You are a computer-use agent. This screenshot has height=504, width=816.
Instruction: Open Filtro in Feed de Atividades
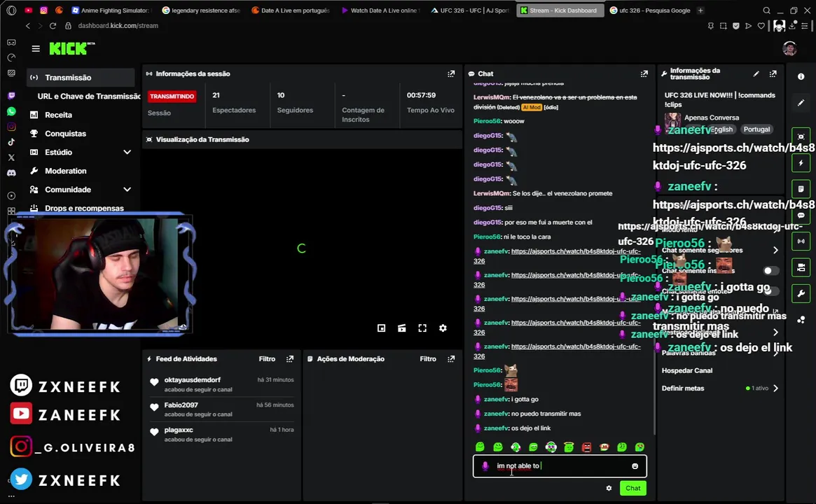(x=267, y=359)
